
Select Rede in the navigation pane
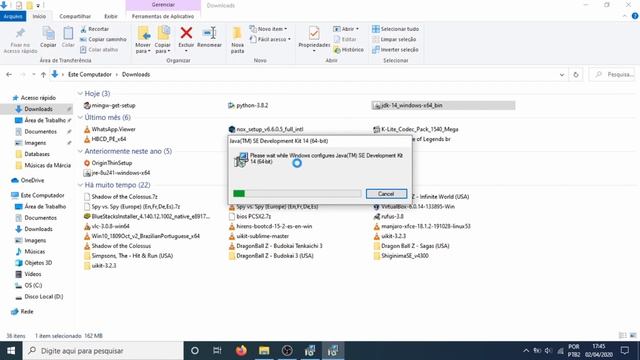click(x=27, y=311)
